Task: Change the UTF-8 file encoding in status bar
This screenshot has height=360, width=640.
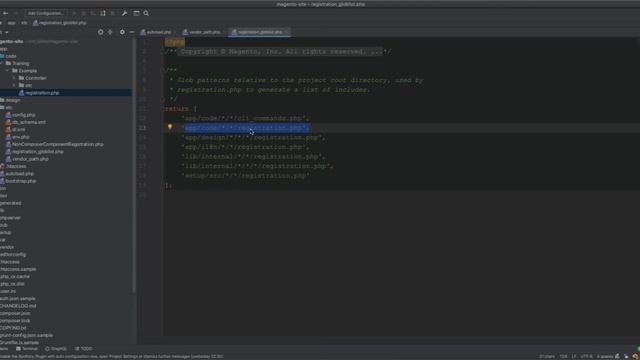Action: tap(586, 356)
